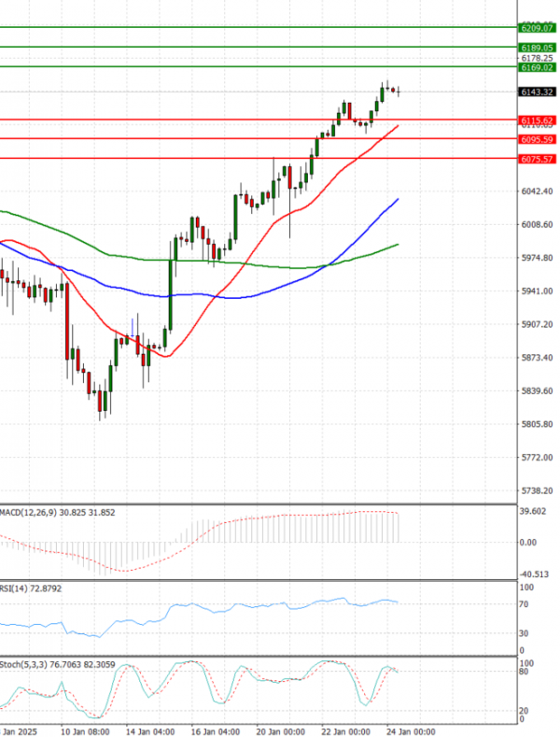Viewport: 560px width, 737px height.
Task: Click the 6178.25 price axis value
Action: pos(537,58)
